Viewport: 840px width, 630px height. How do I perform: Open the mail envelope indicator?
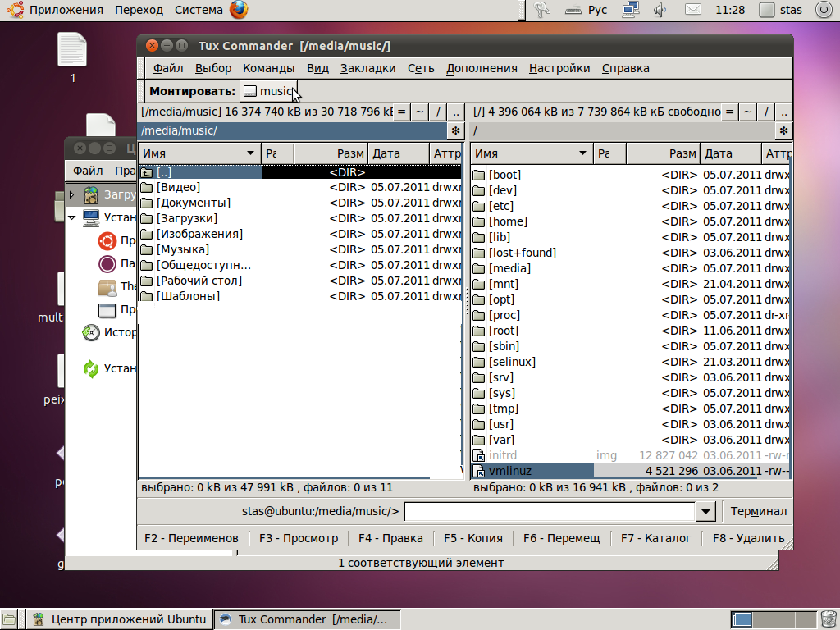click(692, 10)
